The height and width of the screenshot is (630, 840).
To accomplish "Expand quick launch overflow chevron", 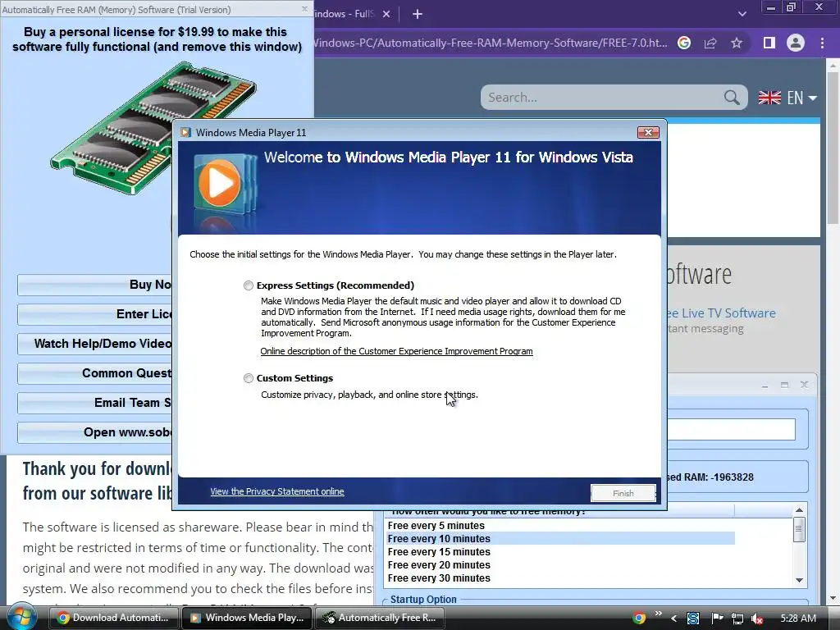I will click(658, 614).
